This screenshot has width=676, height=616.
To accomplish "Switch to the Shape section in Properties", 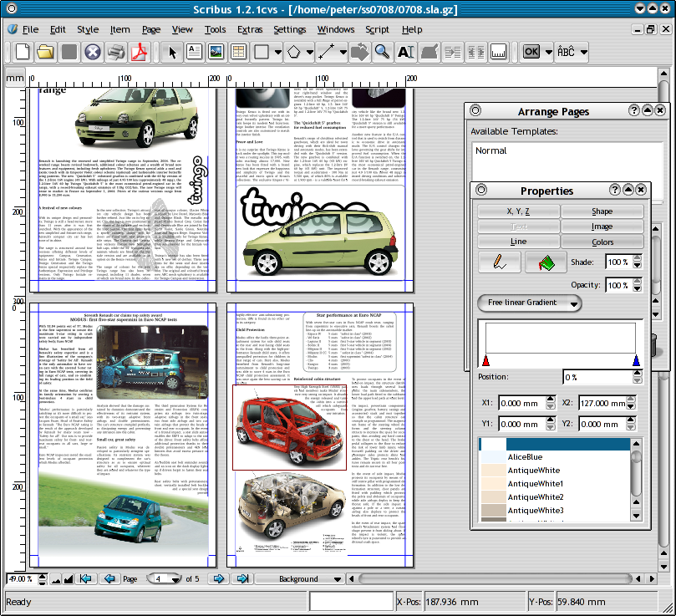I will tap(602, 211).
